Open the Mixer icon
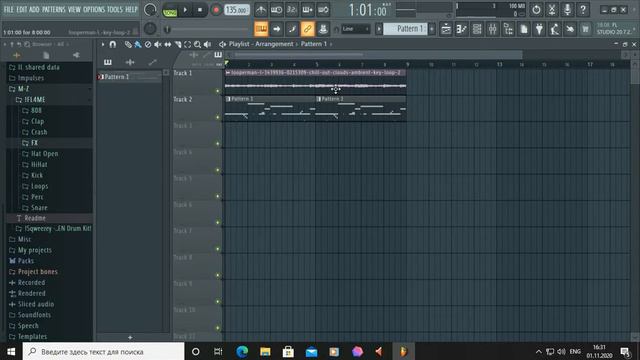The image size is (640, 360). point(493,29)
